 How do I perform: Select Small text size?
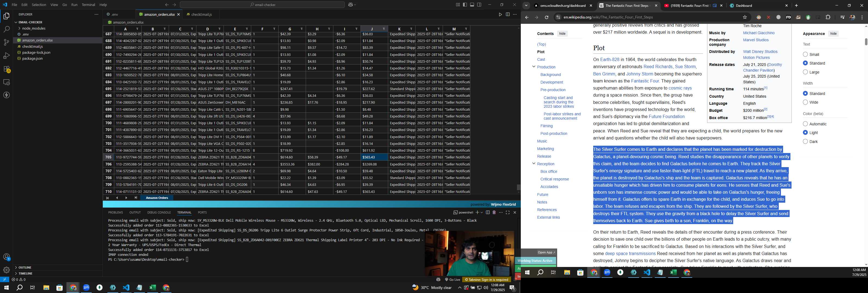tap(805, 55)
